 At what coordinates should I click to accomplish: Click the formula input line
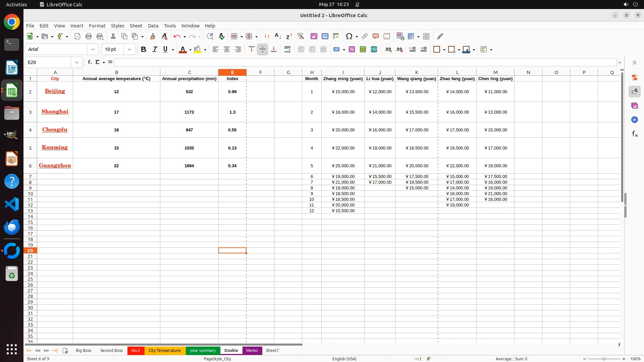click(x=365, y=62)
